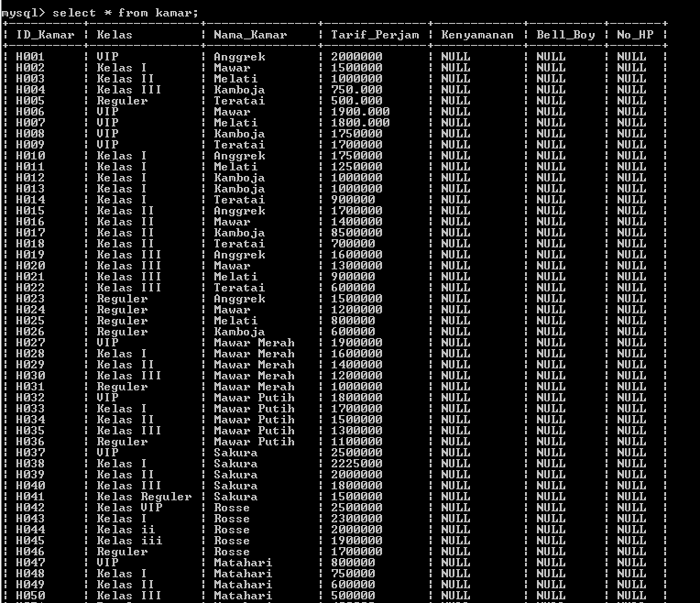Viewport: 700px width, 603px height.
Task: Click 'Sakura' room name in row H037
Action: (235, 453)
